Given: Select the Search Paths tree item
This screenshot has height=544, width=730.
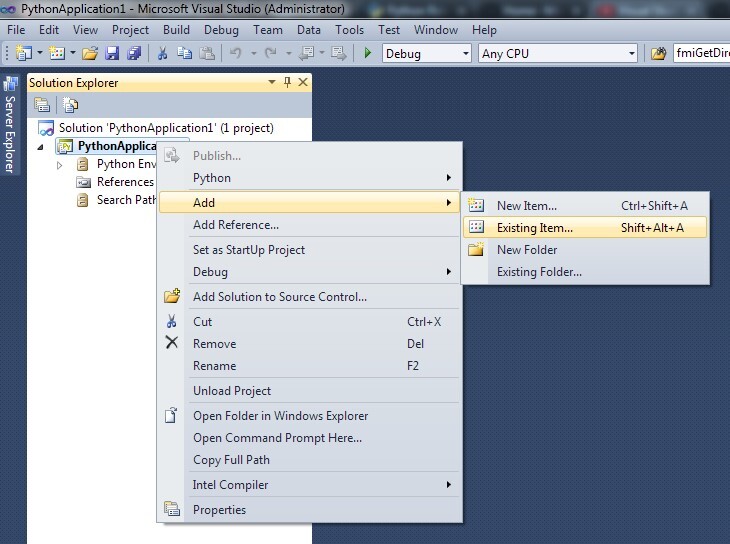Looking at the screenshot, I should [x=116, y=200].
